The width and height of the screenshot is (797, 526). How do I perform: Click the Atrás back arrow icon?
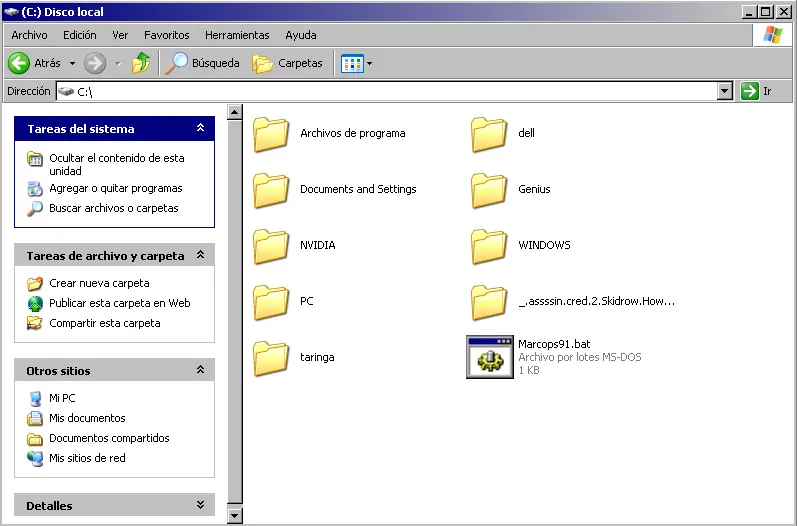pos(19,63)
